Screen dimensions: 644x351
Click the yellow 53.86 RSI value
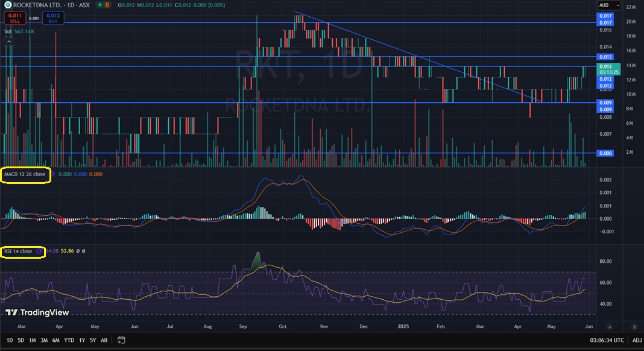tap(68, 251)
